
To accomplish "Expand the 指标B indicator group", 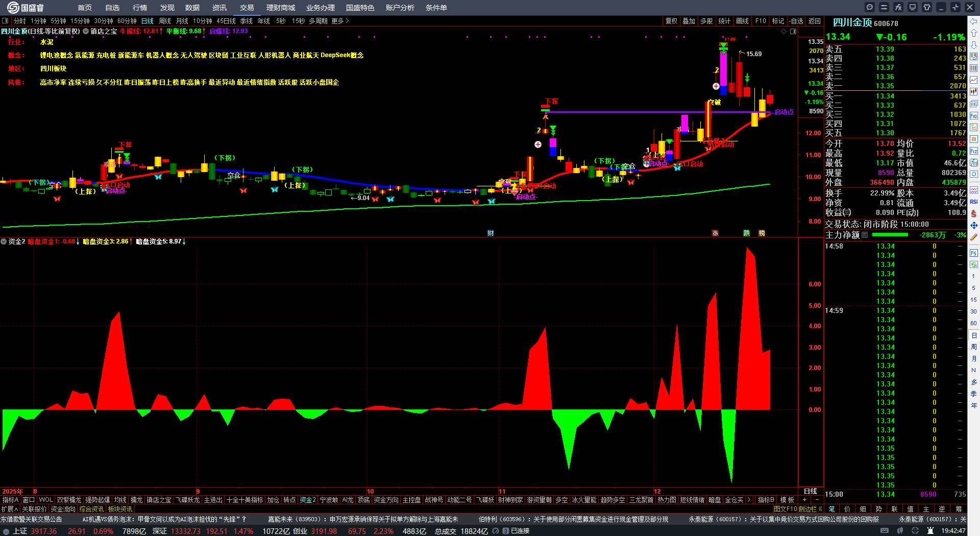I will [x=766, y=500].
